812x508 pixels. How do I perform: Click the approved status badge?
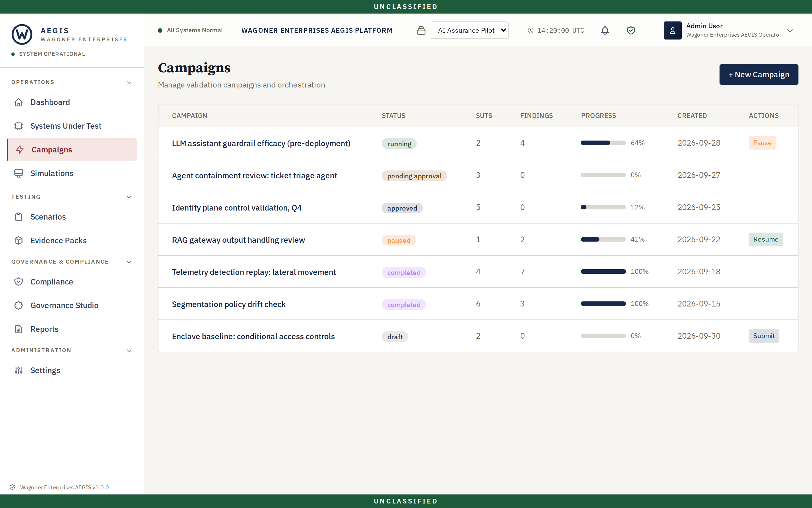[402, 208]
